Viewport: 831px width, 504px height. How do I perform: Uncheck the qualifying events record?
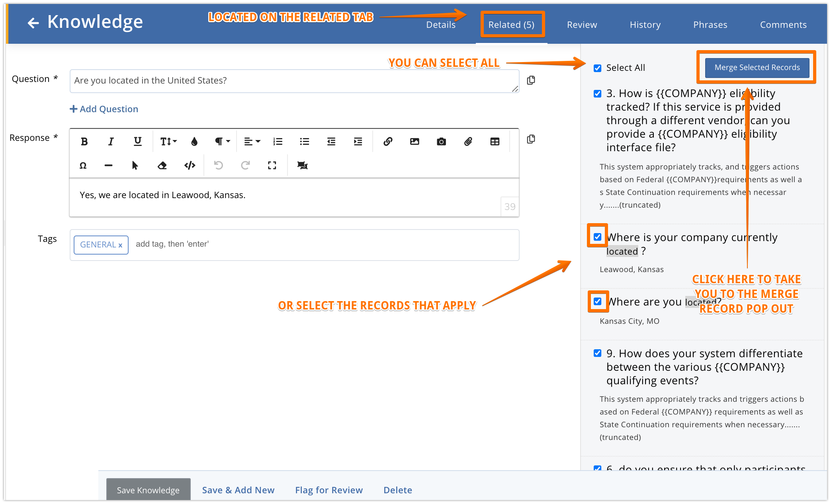pyautogui.click(x=597, y=353)
